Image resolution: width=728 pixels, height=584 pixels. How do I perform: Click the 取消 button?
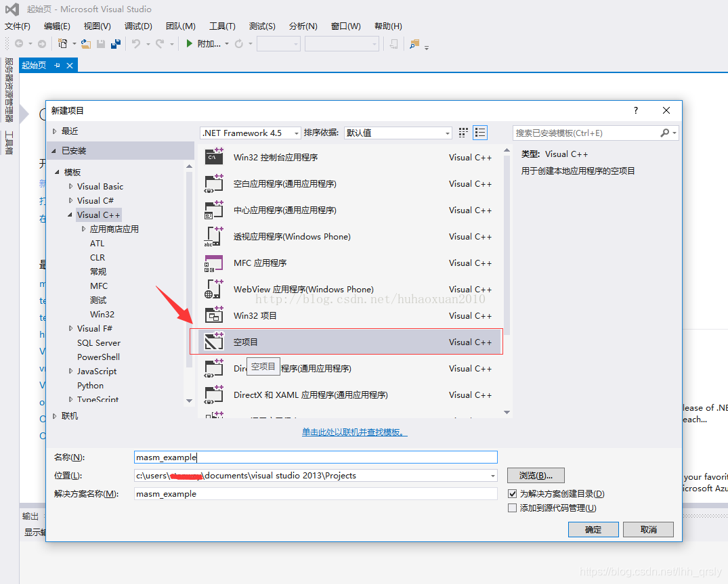pos(648,530)
